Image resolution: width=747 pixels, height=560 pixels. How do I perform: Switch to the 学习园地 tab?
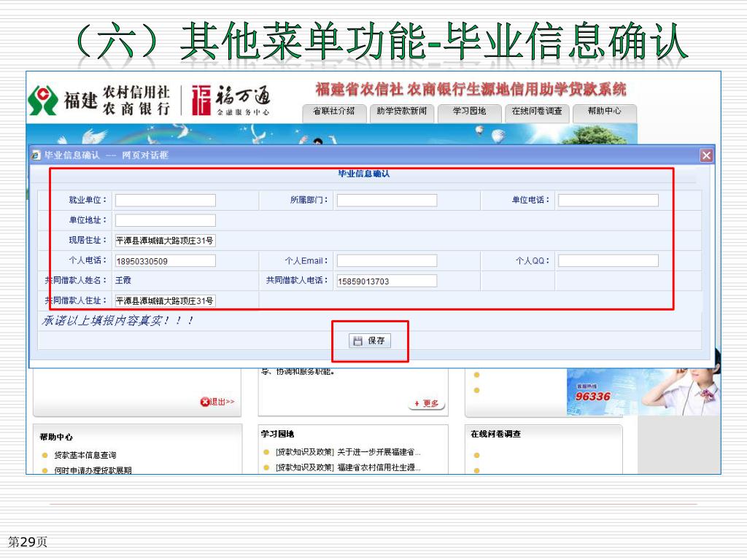tap(469, 112)
